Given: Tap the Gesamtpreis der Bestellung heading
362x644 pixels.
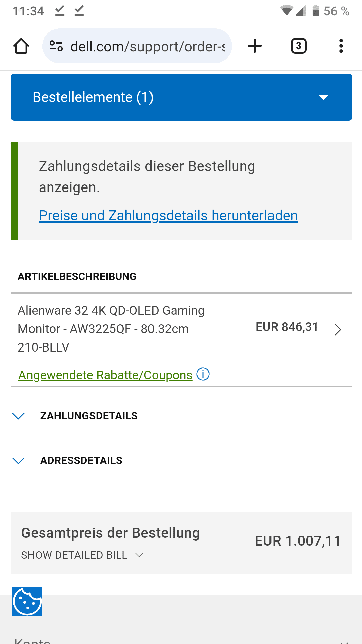Looking at the screenshot, I should click(x=111, y=533).
